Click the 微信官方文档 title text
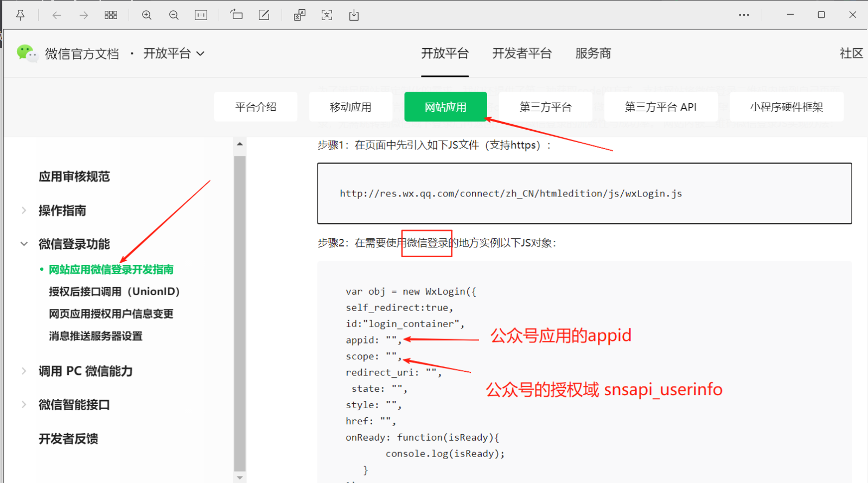Image resolution: width=868 pixels, height=483 pixels. [x=82, y=54]
